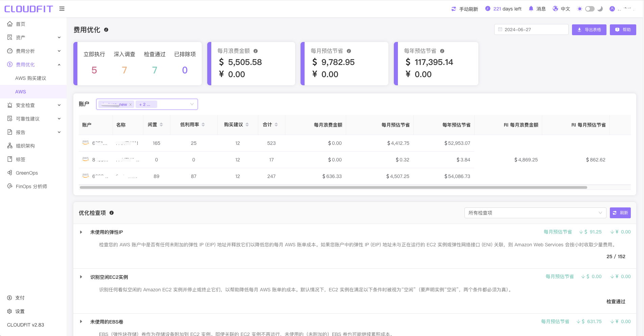
Task: Sort table by 低利用率 column
Action: (x=203, y=125)
